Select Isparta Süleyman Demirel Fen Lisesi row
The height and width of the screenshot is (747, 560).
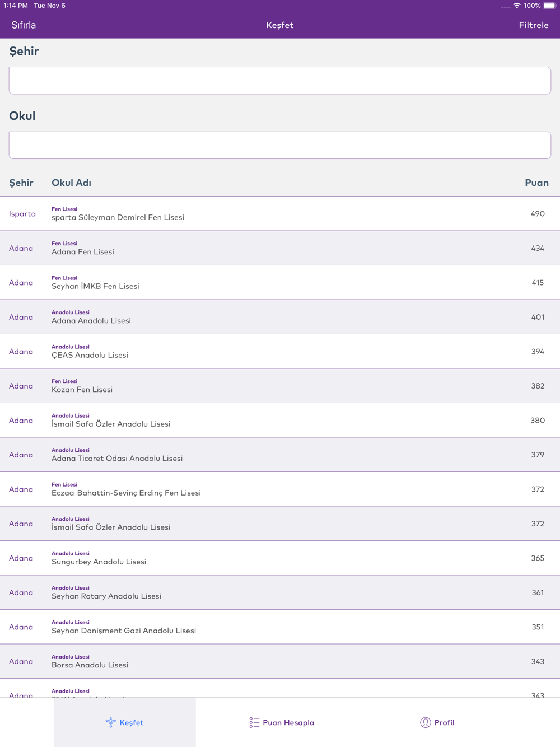pos(280,214)
